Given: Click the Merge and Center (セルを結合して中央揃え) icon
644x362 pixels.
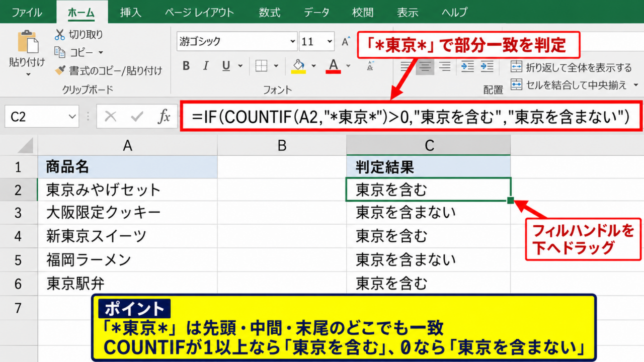Looking at the screenshot, I should coord(517,84).
